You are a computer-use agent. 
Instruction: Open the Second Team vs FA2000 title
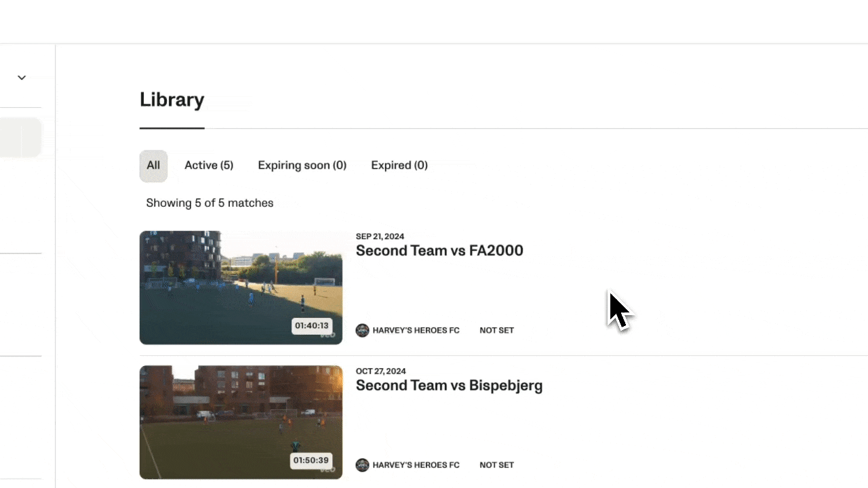[439, 251]
